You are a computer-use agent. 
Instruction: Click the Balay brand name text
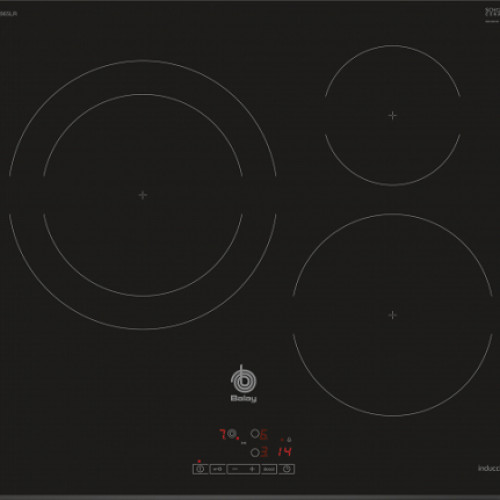point(244,398)
